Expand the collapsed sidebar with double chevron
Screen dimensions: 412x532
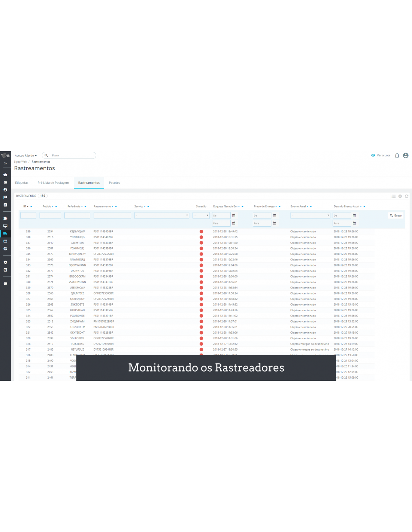(5, 163)
